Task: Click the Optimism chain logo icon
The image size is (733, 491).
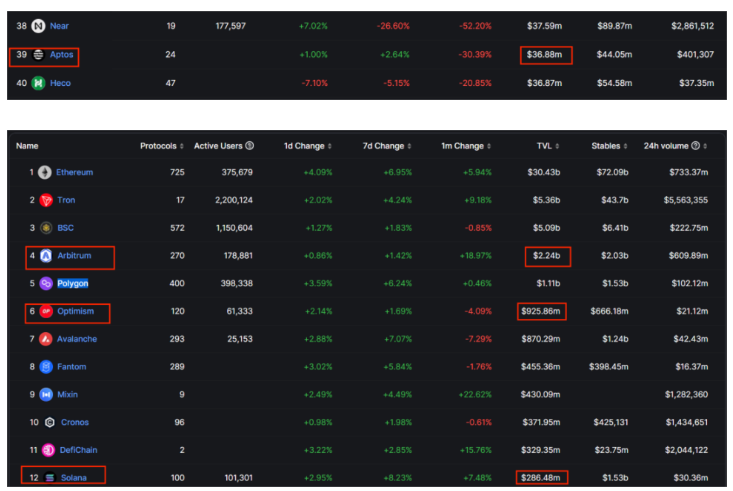Action: tap(46, 311)
